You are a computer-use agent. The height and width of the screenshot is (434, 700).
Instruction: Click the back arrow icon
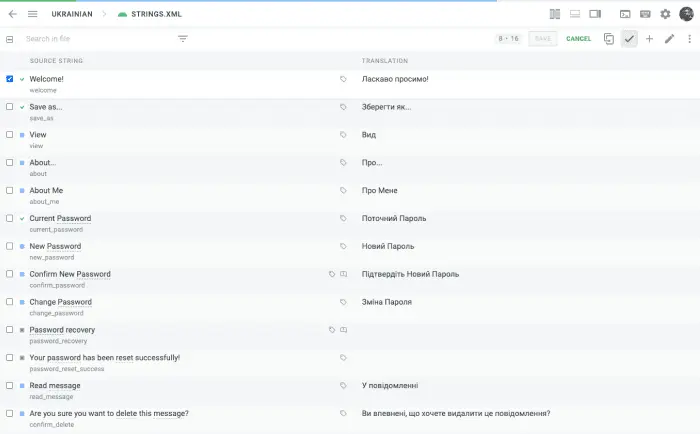point(12,14)
